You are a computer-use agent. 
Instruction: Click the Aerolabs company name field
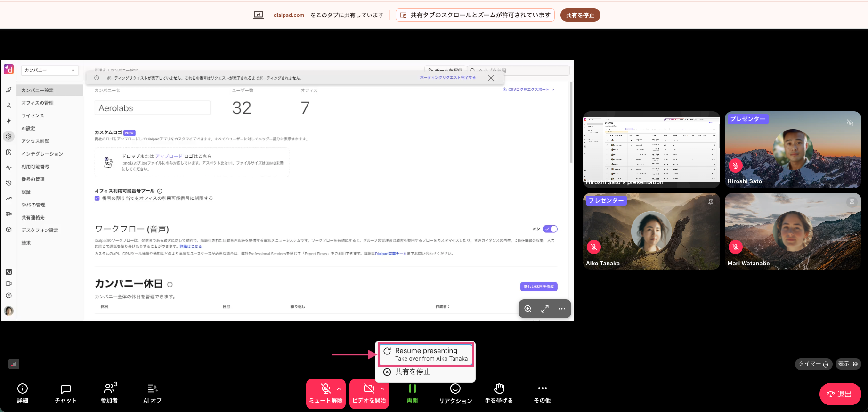[152, 108]
